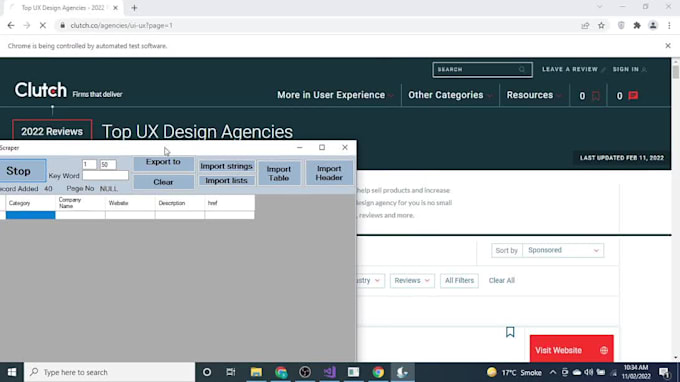Click the red messages counter icon
The height and width of the screenshot is (382, 680).
[633, 95]
